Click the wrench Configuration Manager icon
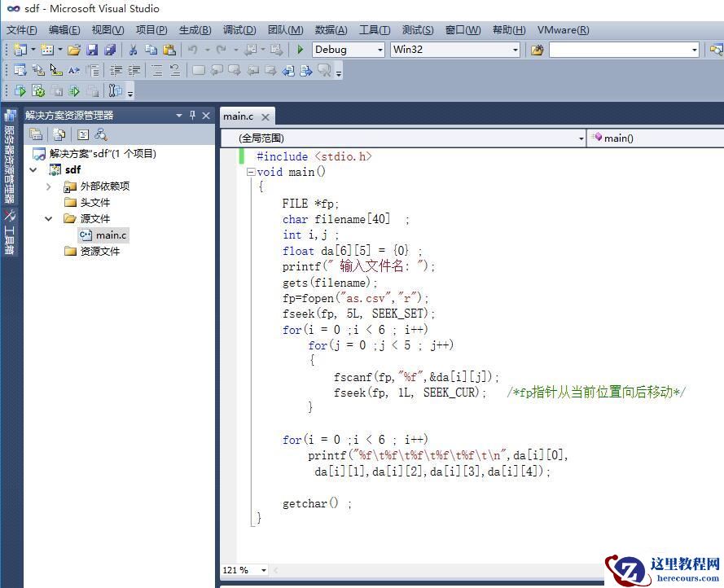 click(115, 90)
